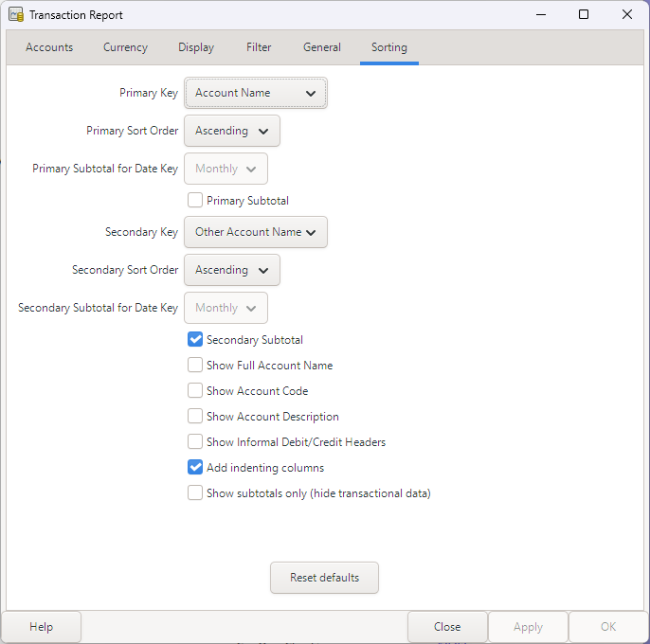Image resolution: width=650 pixels, height=644 pixels.
Task: Disable Add indenting columns
Action: pos(195,468)
